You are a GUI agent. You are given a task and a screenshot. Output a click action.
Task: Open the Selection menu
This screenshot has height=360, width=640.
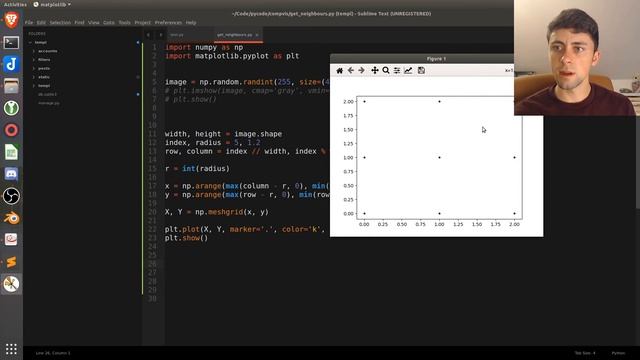pyautogui.click(x=60, y=22)
